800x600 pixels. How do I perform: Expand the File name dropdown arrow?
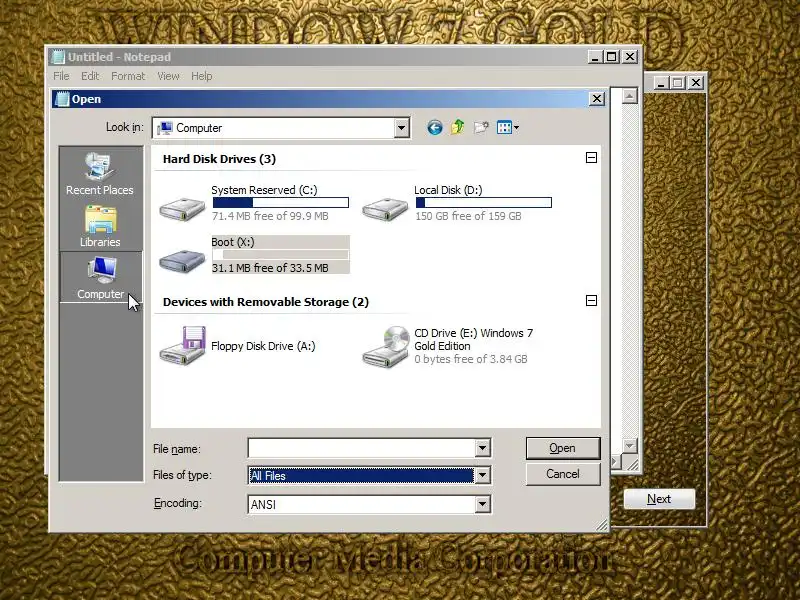482,448
